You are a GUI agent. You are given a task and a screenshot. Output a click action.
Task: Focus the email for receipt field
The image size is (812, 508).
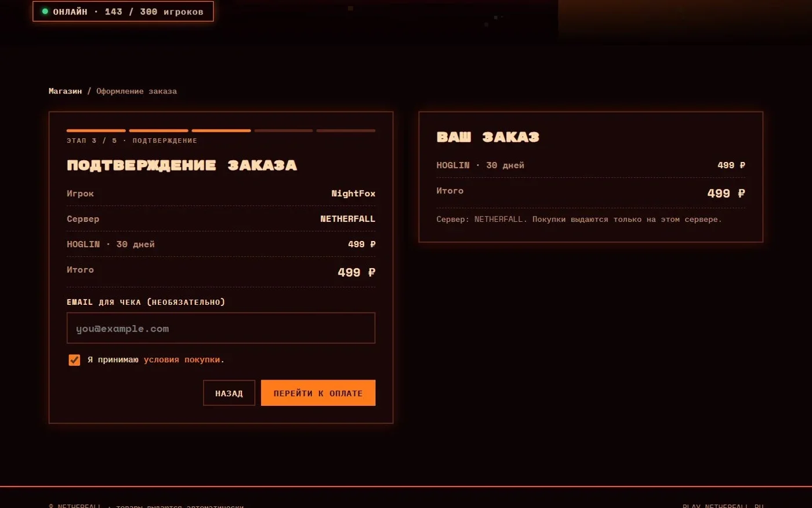tap(221, 328)
